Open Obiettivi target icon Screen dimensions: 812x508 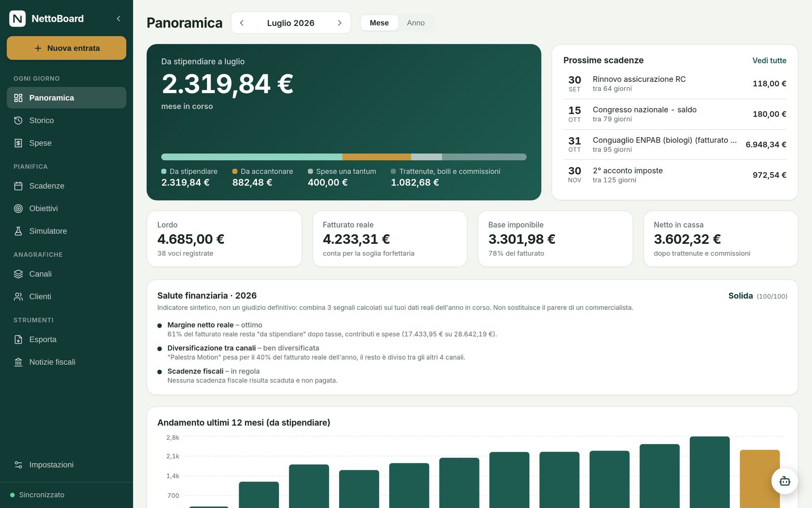coord(18,208)
